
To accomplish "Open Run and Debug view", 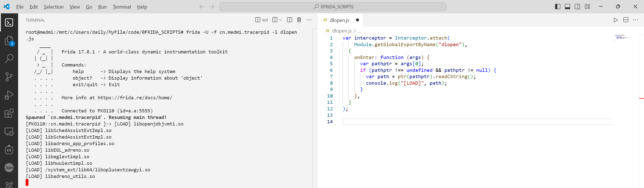I will pos(9,95).
